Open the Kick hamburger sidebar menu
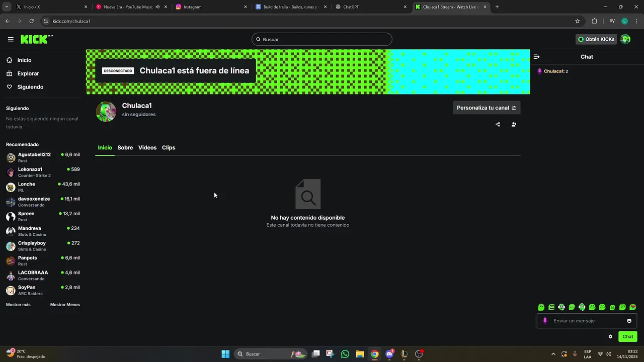Image resolution: width=644 pixels, height=362 pixels. click(x=11, y=39)
